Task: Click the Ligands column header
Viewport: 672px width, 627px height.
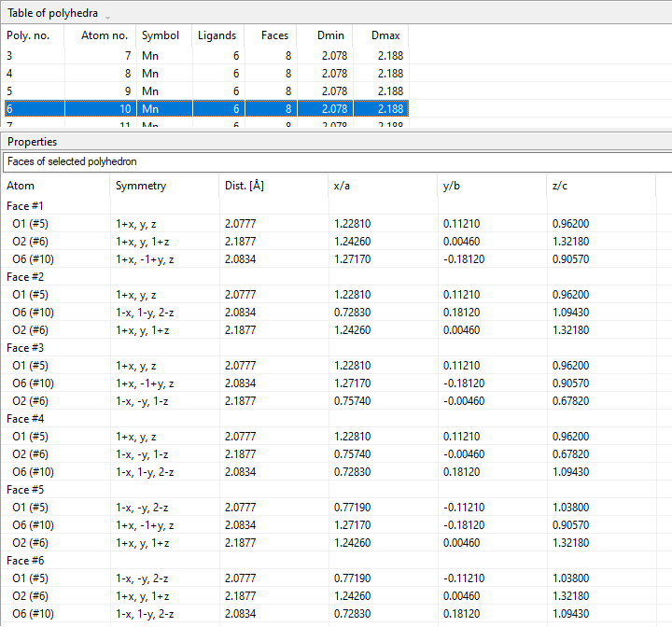Action: pyautogui.click(x=217, y=35)
